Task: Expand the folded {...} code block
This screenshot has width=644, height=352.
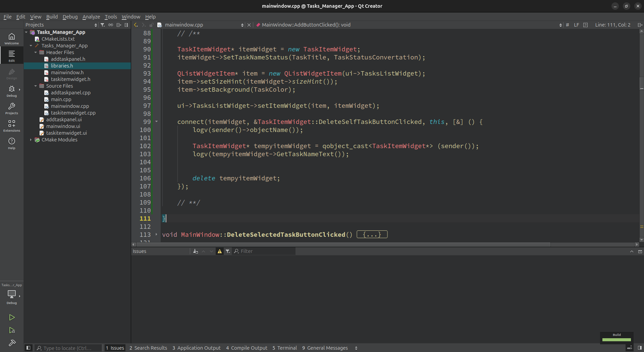Action: (x=372, y=234)
